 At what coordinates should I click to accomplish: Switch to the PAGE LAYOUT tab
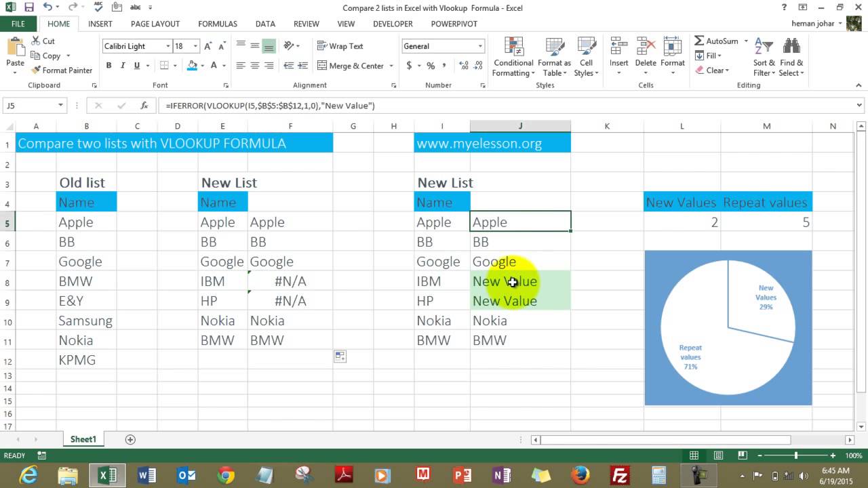pyautogui.click(x=155, y=24)
